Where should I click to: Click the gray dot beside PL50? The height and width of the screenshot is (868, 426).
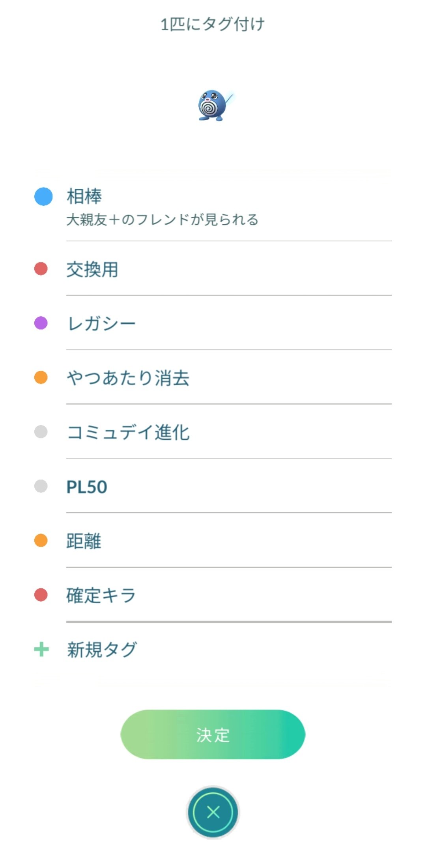click(x=41, y=486)
